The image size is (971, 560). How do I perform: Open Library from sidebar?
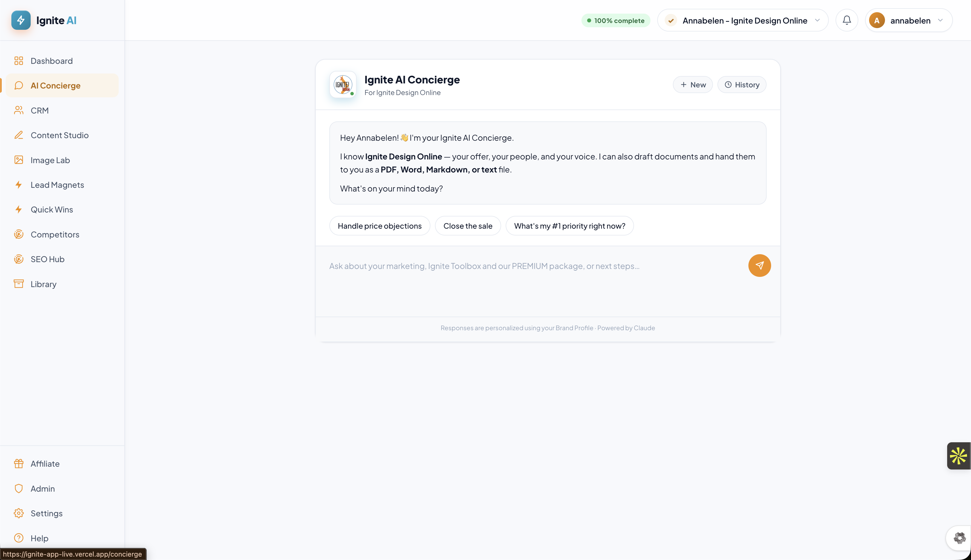pyautogui.click(x=62, y=284)
